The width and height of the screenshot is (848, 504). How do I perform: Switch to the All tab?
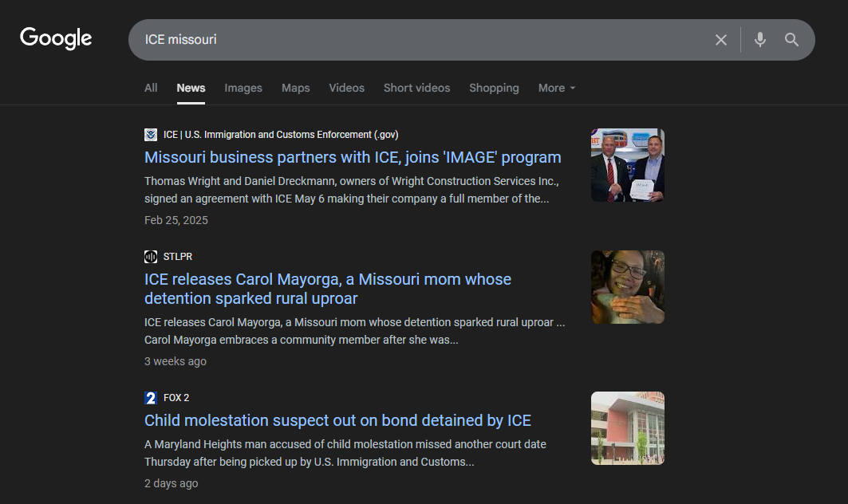pos(151,88)
